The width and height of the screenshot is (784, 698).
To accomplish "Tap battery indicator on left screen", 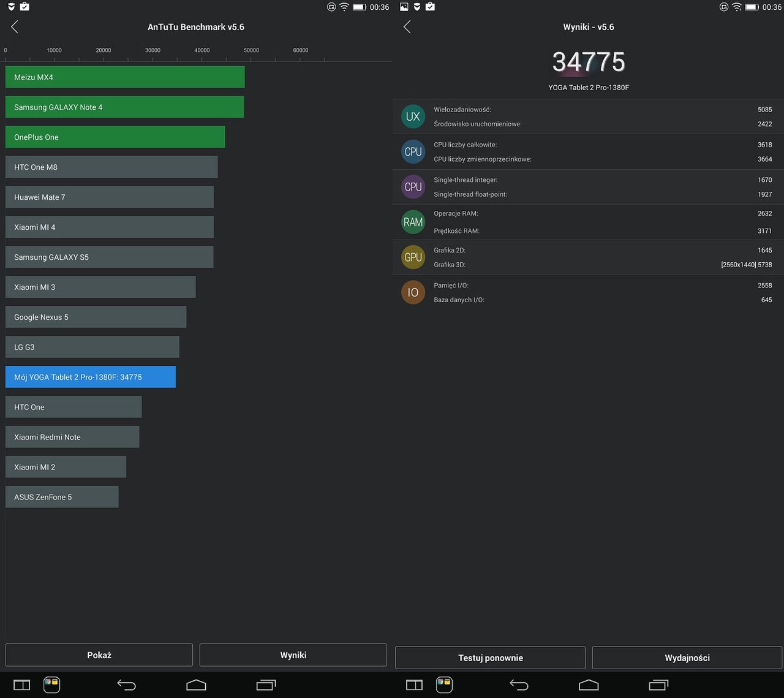I will [x=360, y=7].
